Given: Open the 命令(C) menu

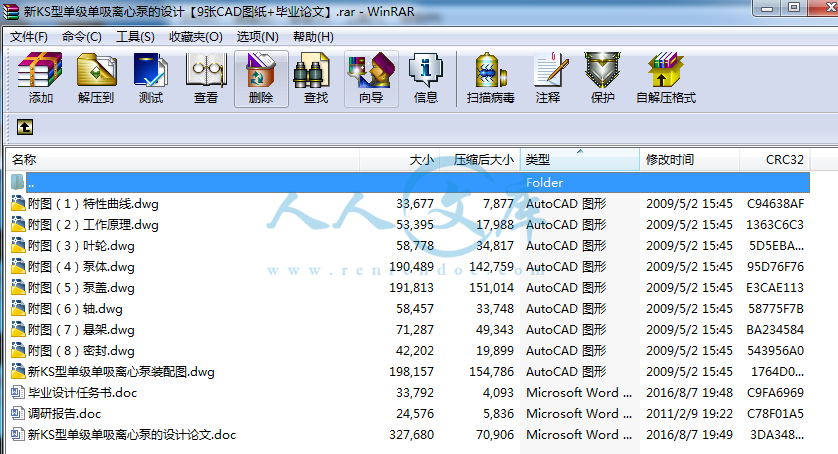Looking at the screenshot, I should 82,36.
